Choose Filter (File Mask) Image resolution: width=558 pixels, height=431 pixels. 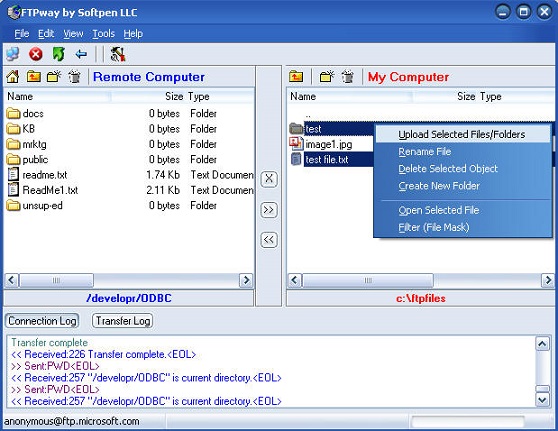[463, 227]
